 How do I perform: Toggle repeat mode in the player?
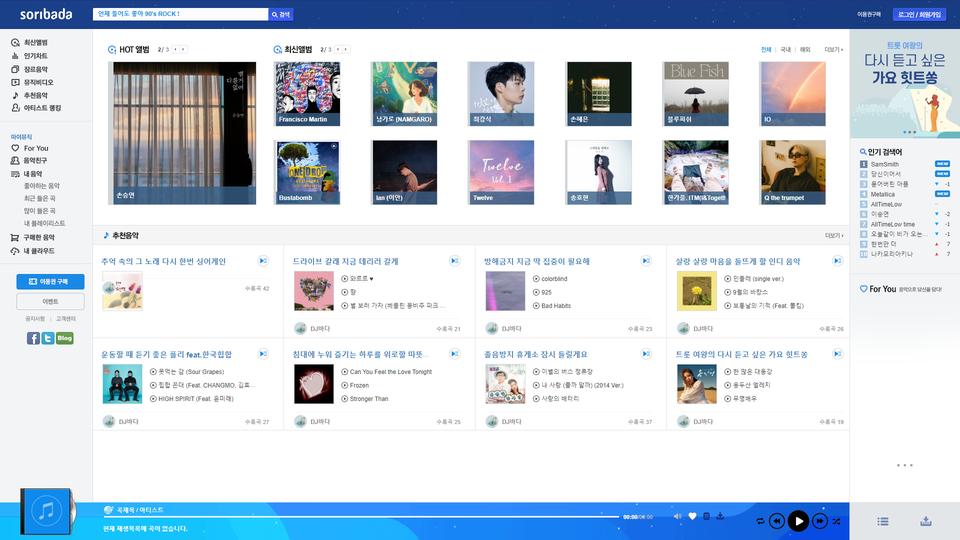[760, 521]
